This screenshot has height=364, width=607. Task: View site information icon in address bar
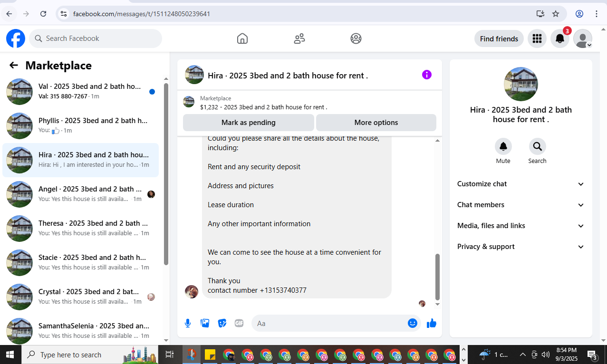coord(63,14)
